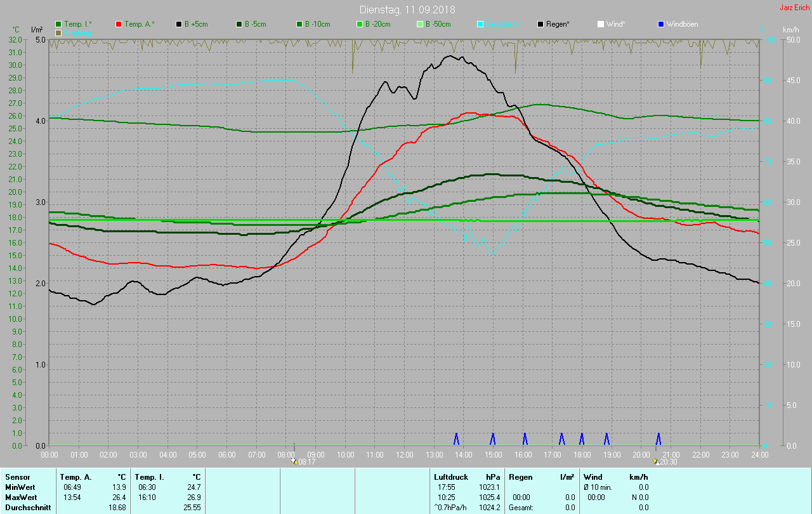
Task: Click the sunrise icon at 08:17
Action: point(295,462)
